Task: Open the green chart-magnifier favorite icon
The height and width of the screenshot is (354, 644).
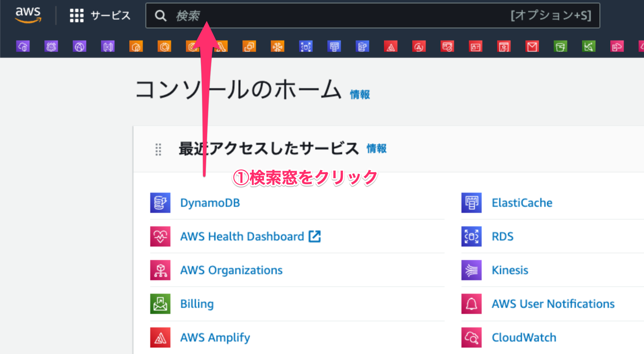Action: 589,46
